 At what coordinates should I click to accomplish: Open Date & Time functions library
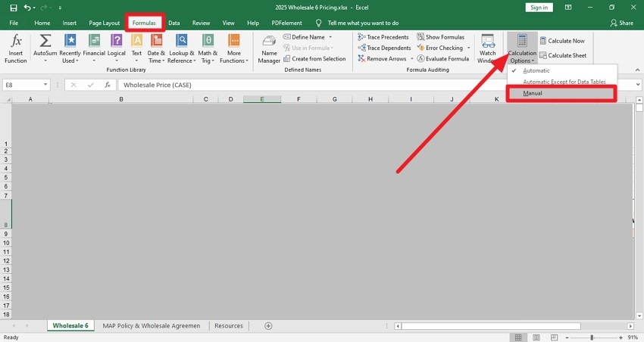[156, 48]
